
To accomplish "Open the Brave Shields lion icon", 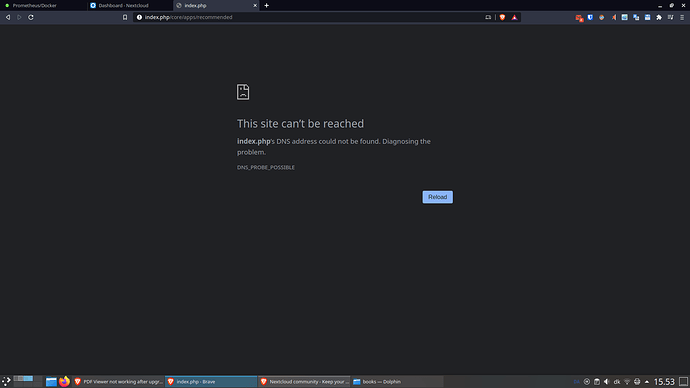I will 502,17.
